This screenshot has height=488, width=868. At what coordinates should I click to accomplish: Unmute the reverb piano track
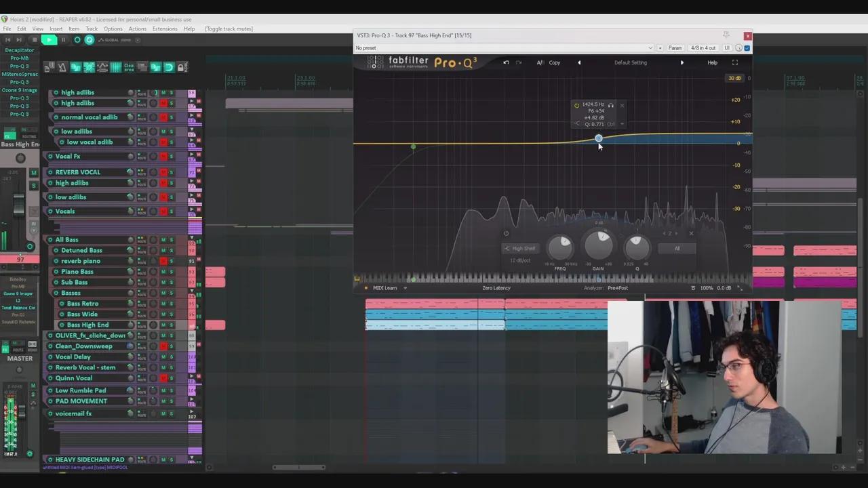(x=163, y=261)
